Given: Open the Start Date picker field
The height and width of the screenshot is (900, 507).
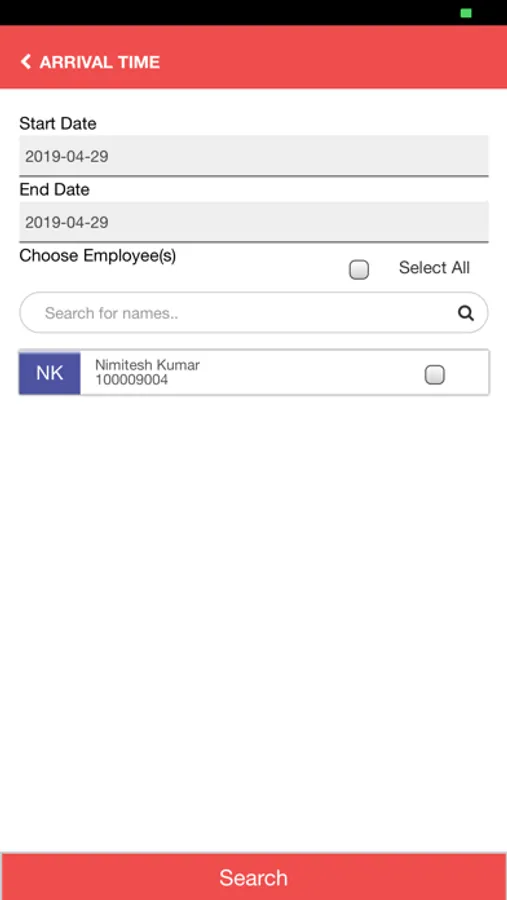Looking at the screenshot, I should pyautogui.click(x=254, y=156).
